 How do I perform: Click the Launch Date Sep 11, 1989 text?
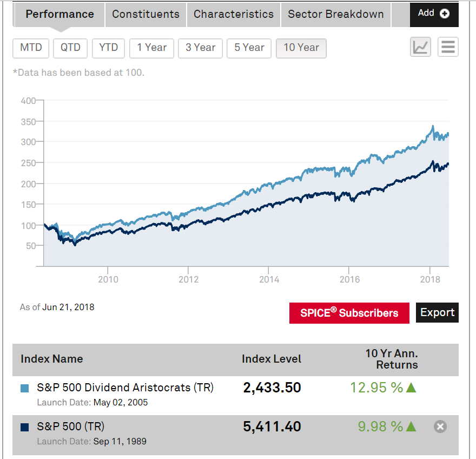(x=91, y=441)
